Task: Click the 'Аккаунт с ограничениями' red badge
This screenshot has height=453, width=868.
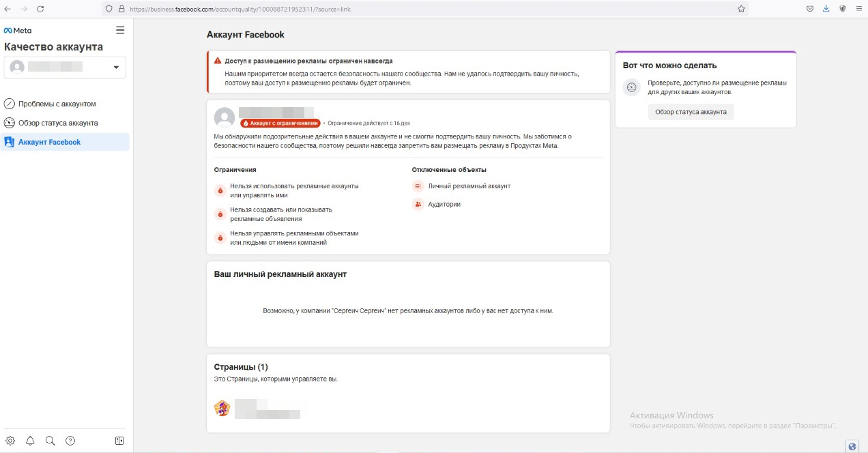Action: click(x=280, y=123)
